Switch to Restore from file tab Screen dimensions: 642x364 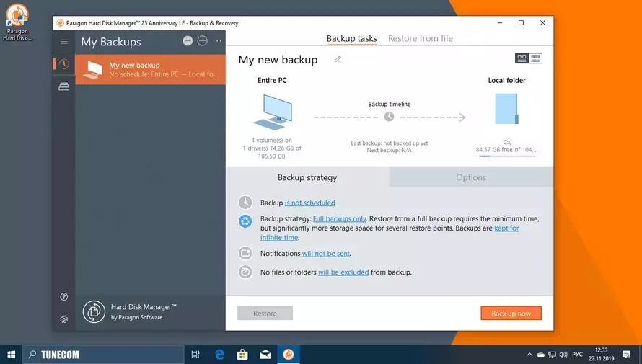click(x=421, y=38)
